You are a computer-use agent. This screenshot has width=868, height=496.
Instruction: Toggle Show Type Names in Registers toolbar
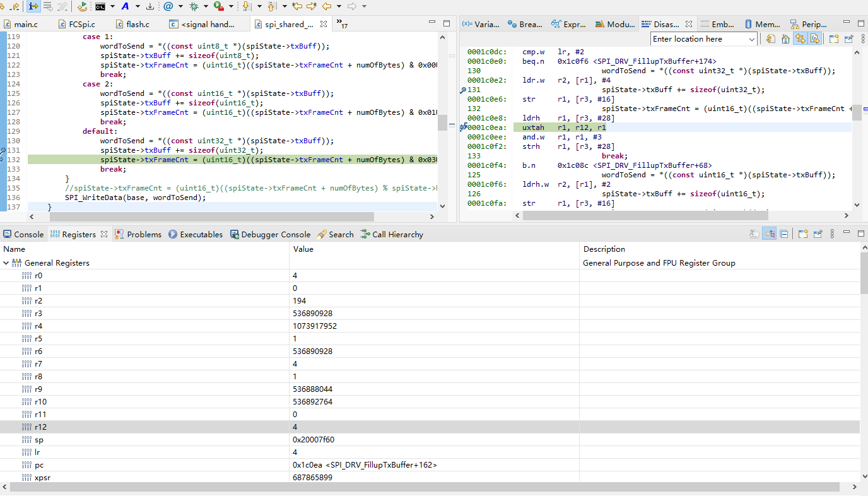754,234
